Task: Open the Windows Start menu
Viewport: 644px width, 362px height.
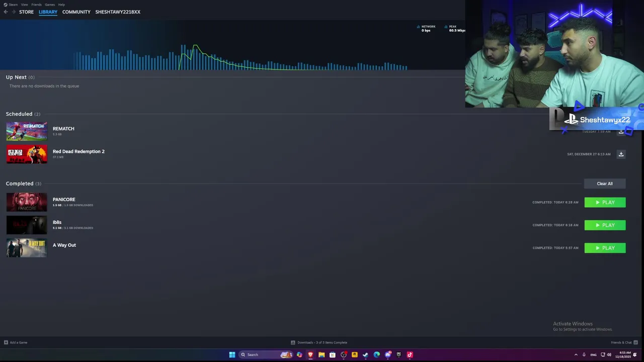Action: [x=232, y=354]
